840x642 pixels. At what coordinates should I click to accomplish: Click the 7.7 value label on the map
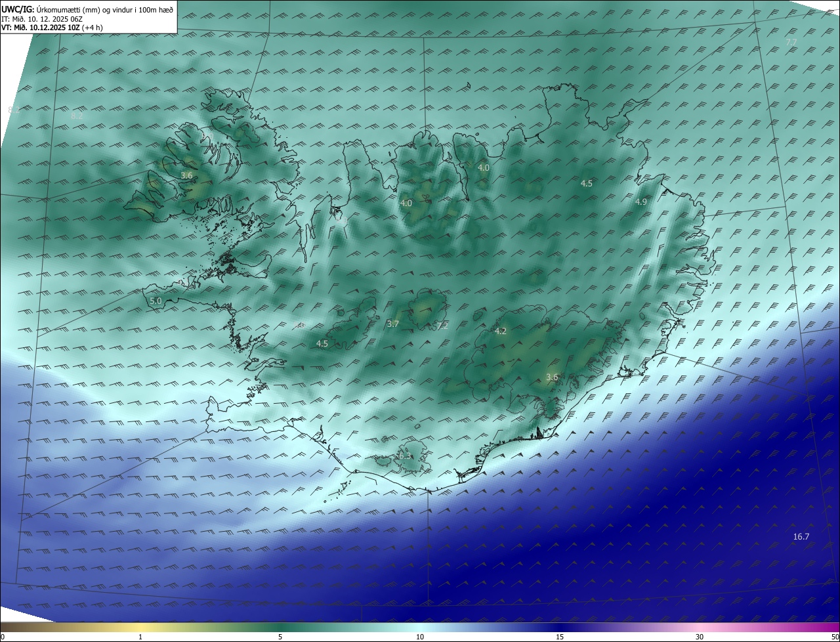791,42
